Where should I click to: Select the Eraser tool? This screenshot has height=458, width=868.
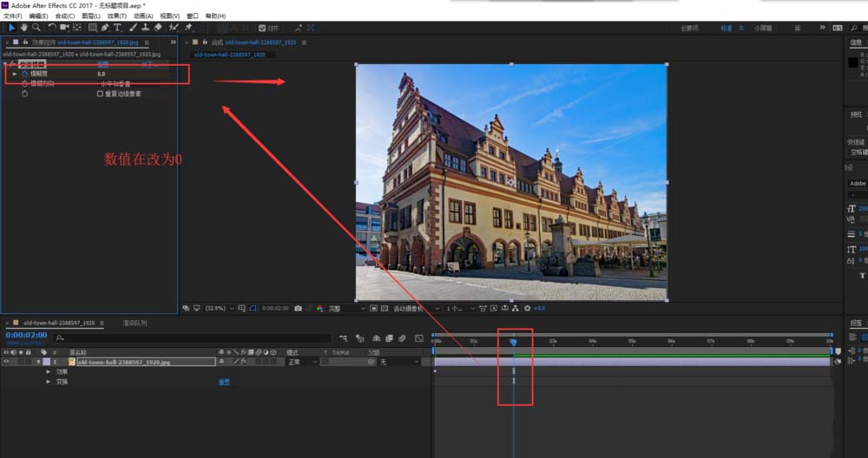[x=158, y=28]
